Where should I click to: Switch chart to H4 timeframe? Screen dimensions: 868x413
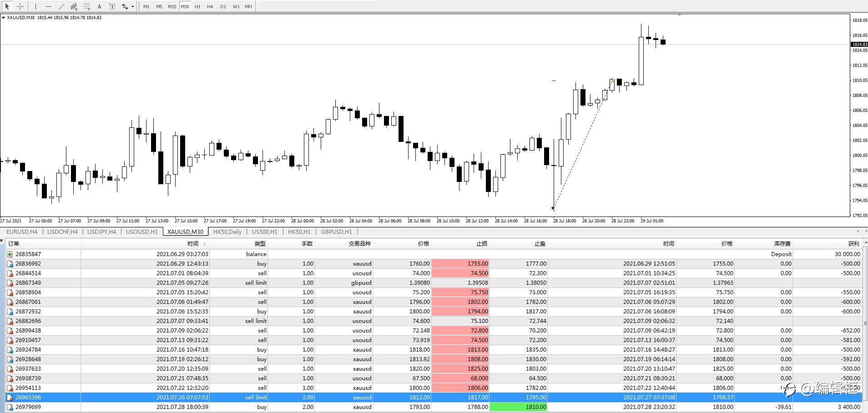click(x=210, y=6)
